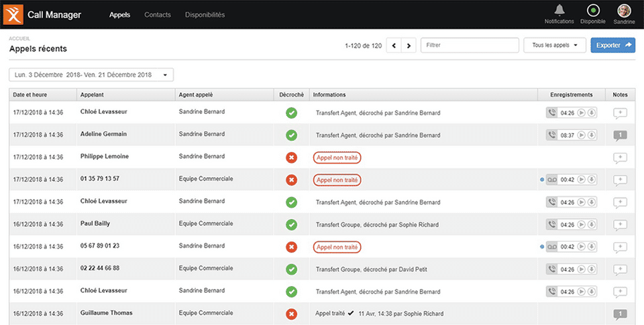
Task: Click 'Appel non traité' for Philippe Lemoine
Action: coord(337,158)
